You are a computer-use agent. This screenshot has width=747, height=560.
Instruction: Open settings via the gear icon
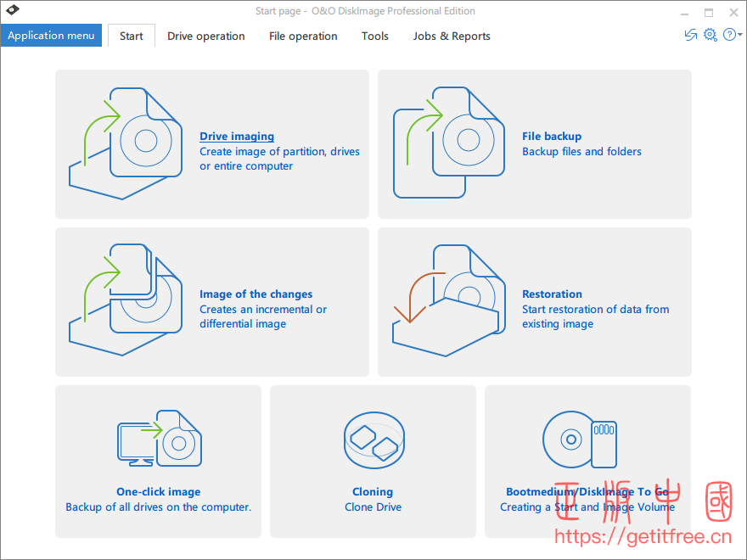tap(710, 35)
